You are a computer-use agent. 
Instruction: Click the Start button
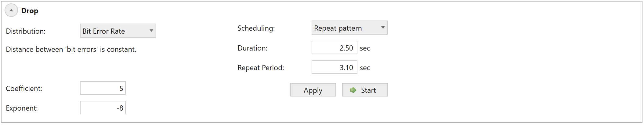(365, 90)
